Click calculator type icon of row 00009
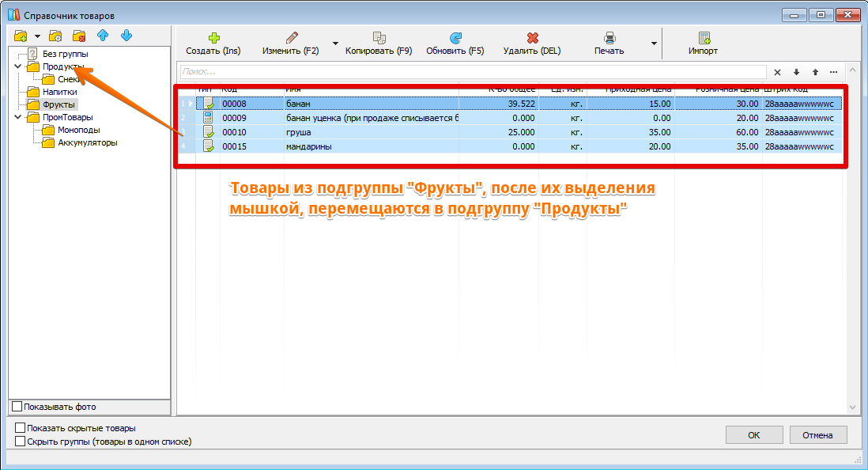Screen dimensions: 868x470 point(208,117)
